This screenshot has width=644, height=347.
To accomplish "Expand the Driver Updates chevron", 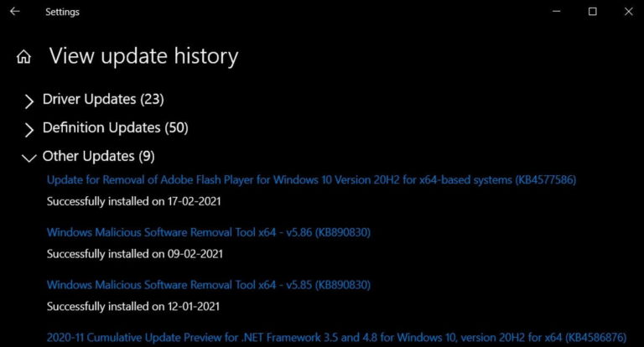I will pyautogui.click(x=29, y=101).
